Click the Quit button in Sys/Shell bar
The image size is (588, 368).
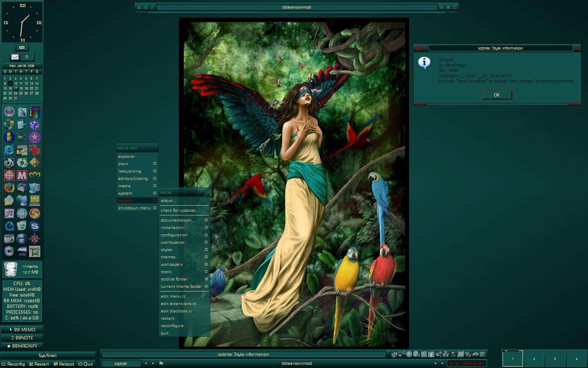click(86, 364)
